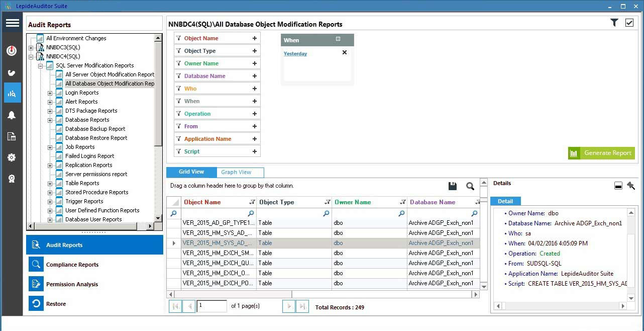Select the audit reports chart sidebar icon
The image size is (644, 331).
tap(12, 93)
